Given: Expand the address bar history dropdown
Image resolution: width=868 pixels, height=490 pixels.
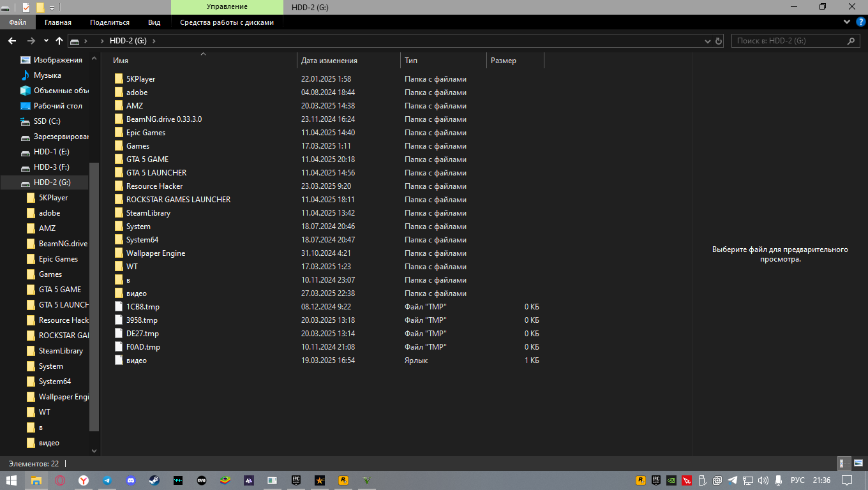Looking at the screenshot, I should coord(707,41).
